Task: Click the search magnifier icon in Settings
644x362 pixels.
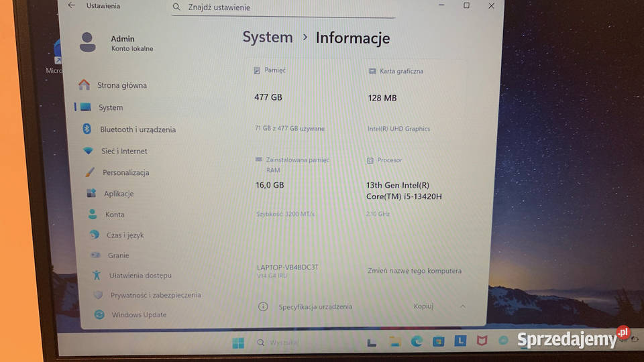Action: coord(176,7)
